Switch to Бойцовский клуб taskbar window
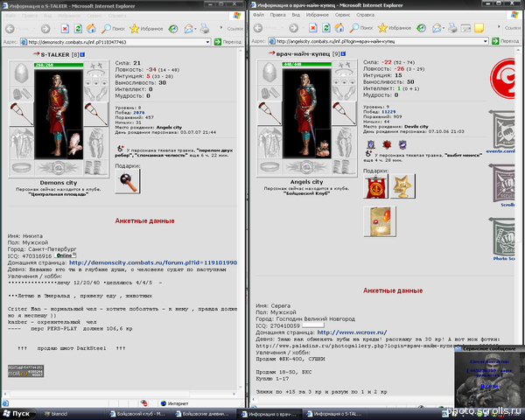The image size is (525, 420). click(137, 414)
